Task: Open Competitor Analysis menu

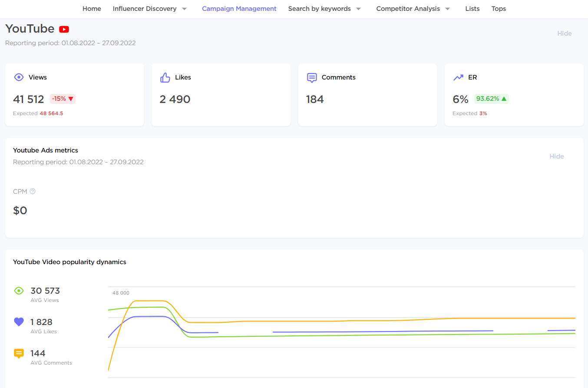Action: [x=408, y=9]
